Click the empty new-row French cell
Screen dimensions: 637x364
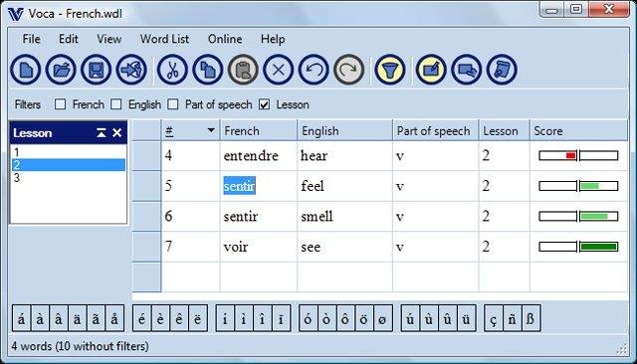tap(259, 276)
